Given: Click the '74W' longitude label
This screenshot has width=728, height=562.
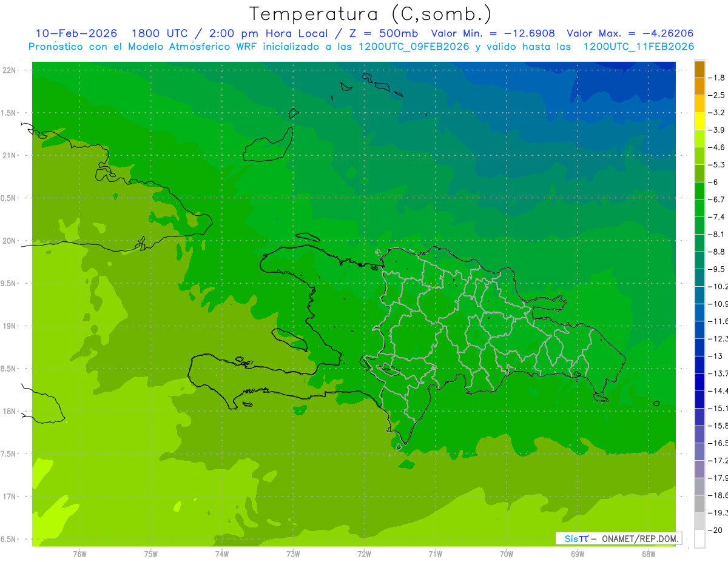Looking at the screenshot, I should 221,554.
